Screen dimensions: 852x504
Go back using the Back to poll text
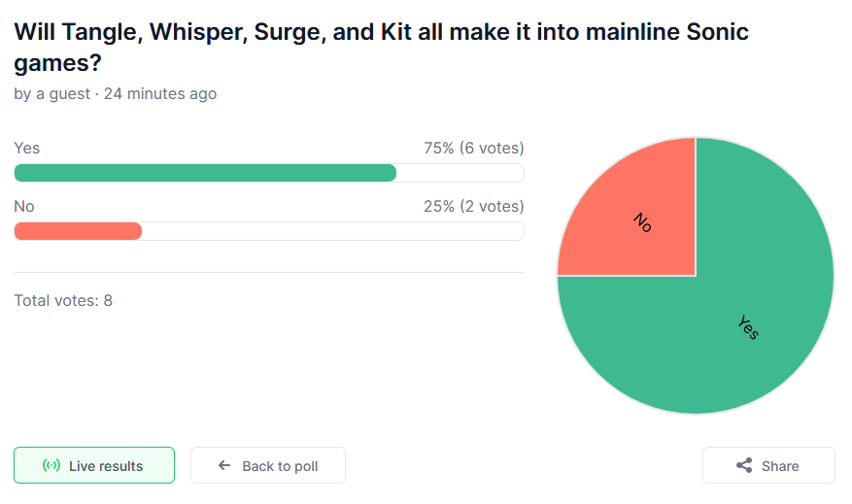click(280, 466)
